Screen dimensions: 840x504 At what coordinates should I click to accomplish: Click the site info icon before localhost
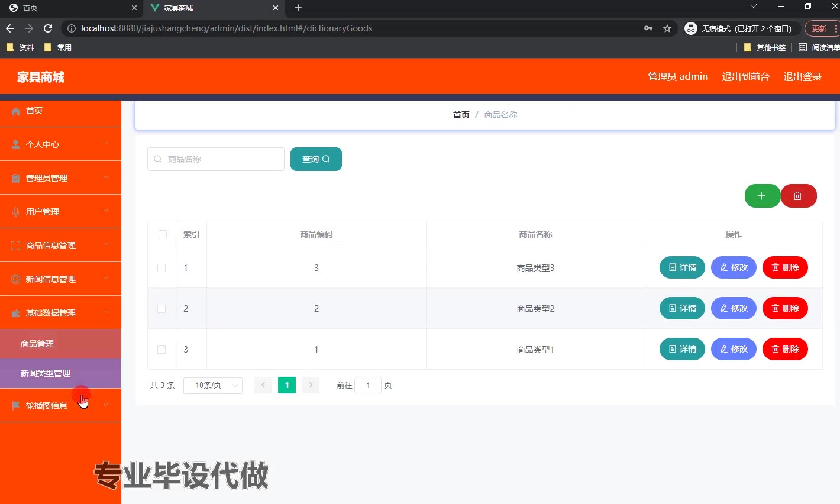click(x=72, y=28)
